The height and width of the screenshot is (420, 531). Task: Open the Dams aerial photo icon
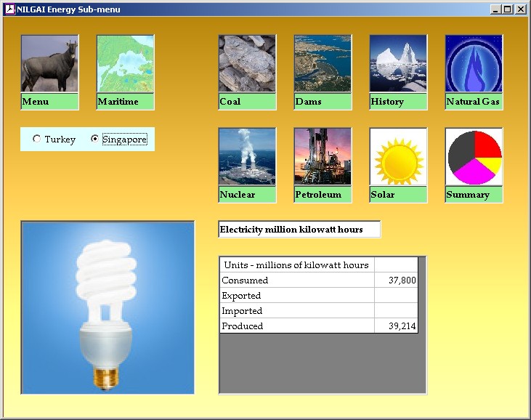tap(323, 64)
